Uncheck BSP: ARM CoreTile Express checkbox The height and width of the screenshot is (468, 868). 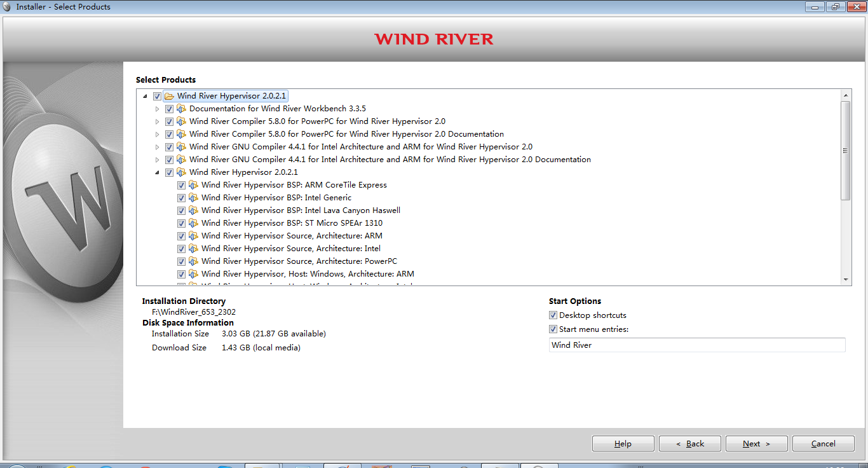181,185
